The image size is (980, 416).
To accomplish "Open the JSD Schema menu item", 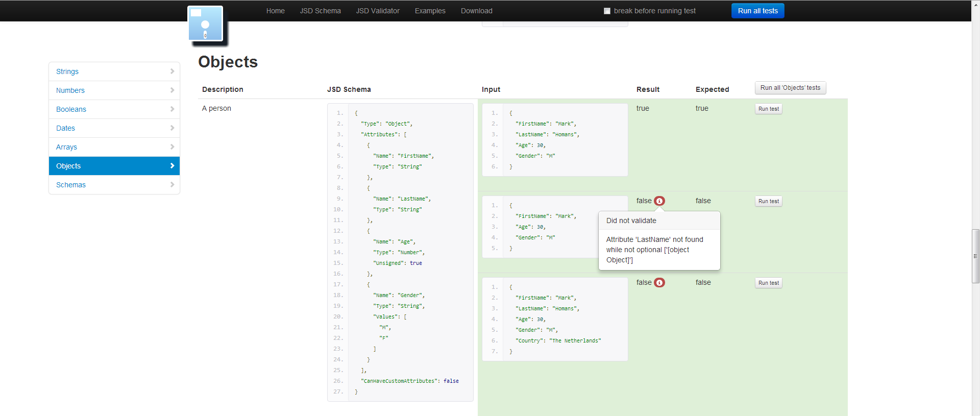I will [x=320, y=11].
